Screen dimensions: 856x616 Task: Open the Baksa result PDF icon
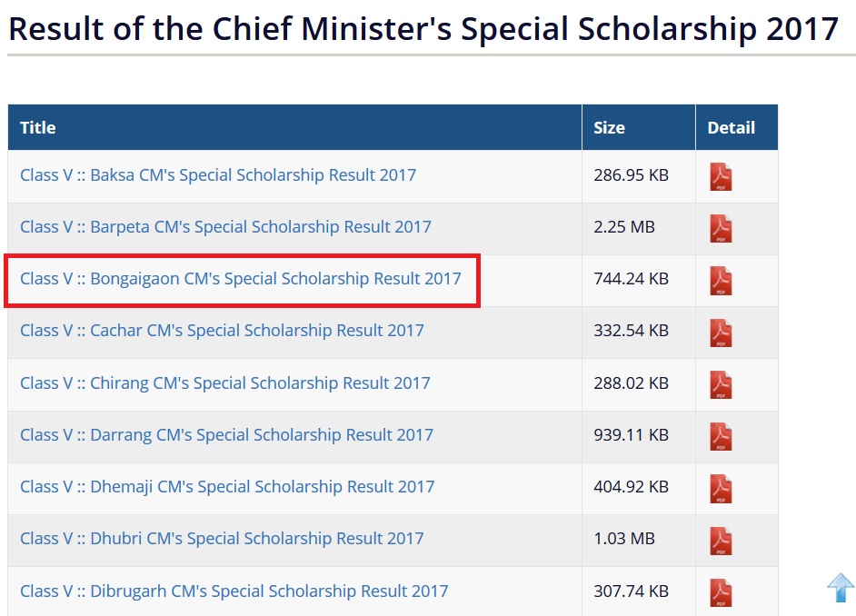pos(721,176)
